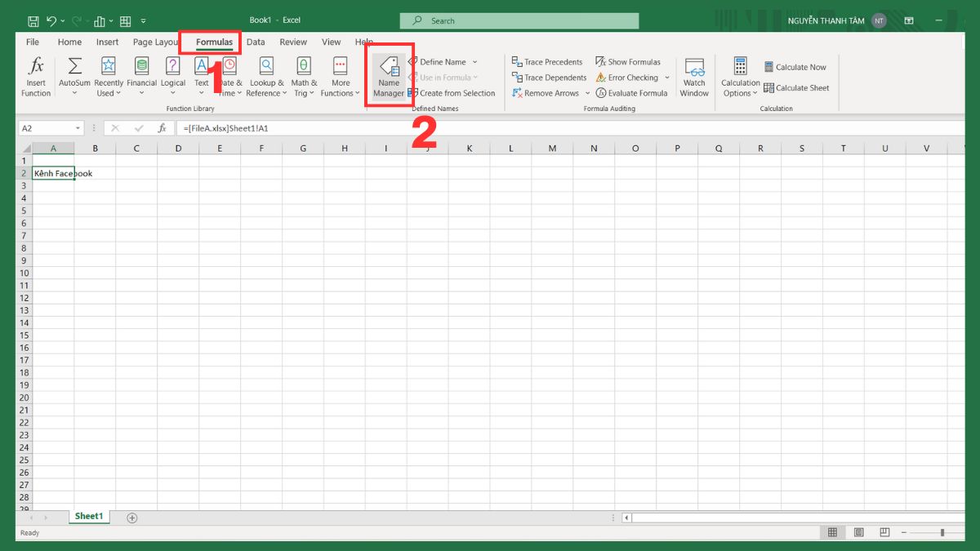This screenshot has width=980, height=551.
Task: Switch to Page Layout view in status bar
Action: (x=858, y=532)
